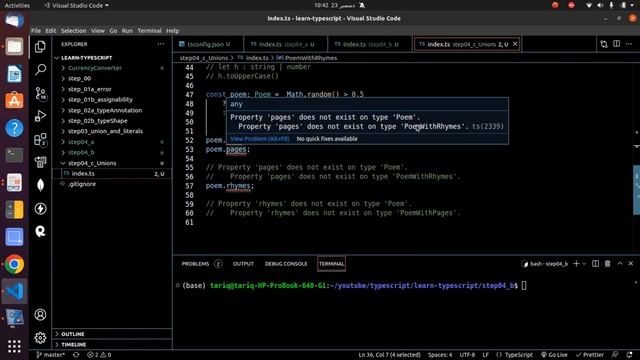Collapse the LEARN-TYPESCRIPT root folder
This screenshot has height=360, width=640.
point(86,58)
